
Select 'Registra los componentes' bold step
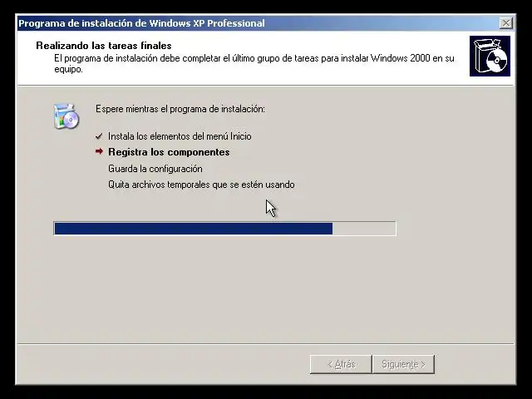click(169, 152)
